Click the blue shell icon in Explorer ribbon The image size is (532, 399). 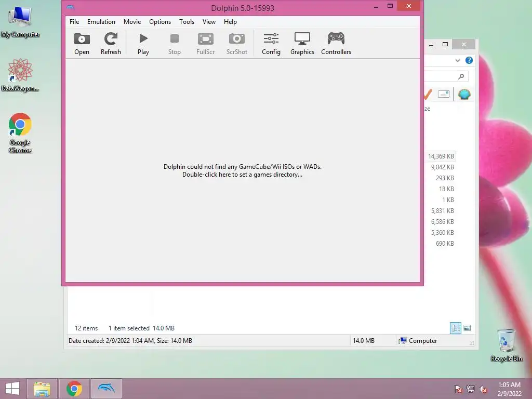pyautogui.click(x=464, y=94)
